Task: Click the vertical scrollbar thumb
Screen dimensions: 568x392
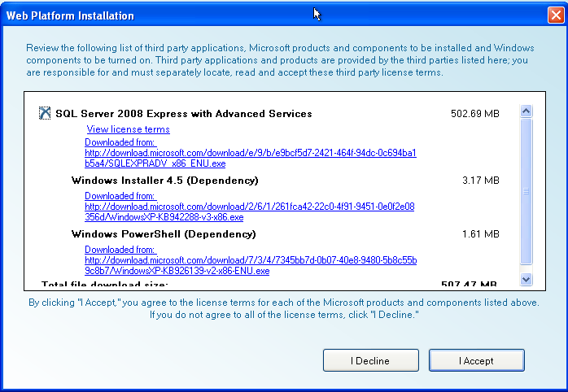Action: click(526, 191)
